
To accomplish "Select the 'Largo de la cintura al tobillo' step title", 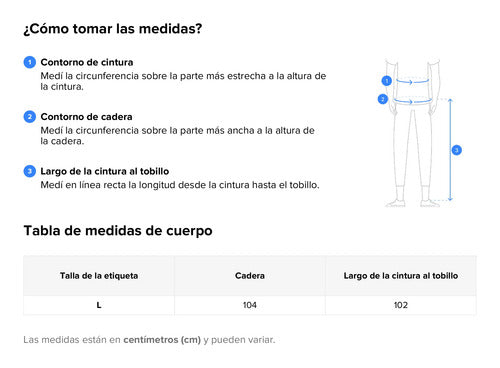I will (105, 171).
